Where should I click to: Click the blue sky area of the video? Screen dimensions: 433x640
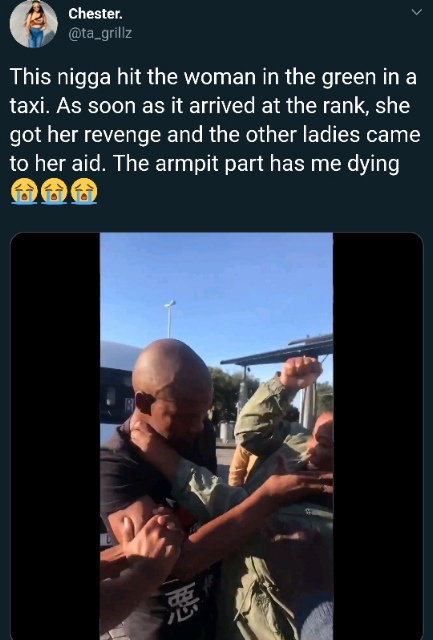[x=216, y=278]
